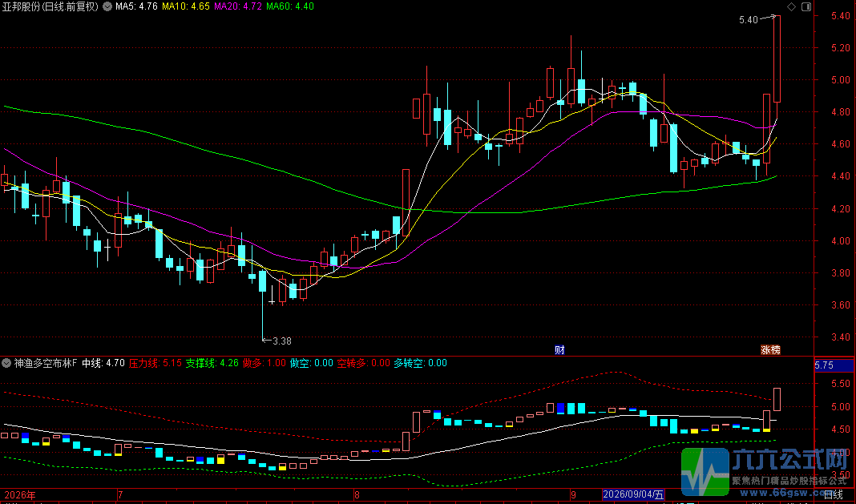Image resolution: width=856 pixels, height=504 pixels.
Task: Click the 做多: 1.00 signal value
Action: (264, 363)
